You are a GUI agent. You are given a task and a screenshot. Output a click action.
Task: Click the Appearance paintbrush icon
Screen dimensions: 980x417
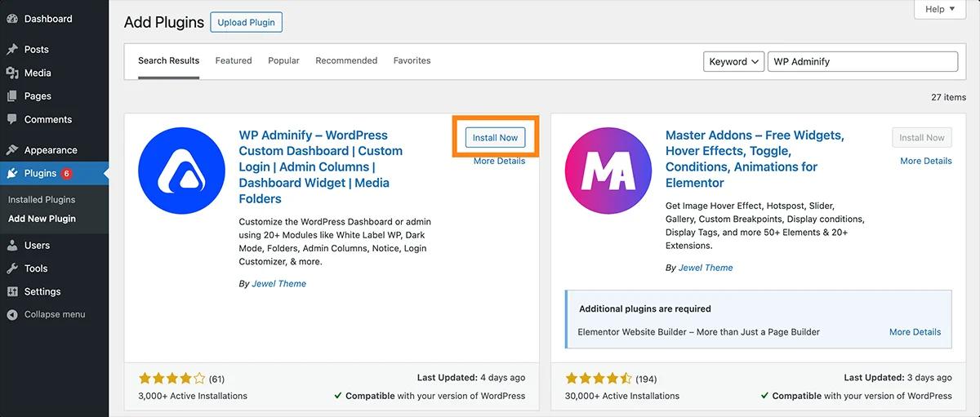click(12, 150)
